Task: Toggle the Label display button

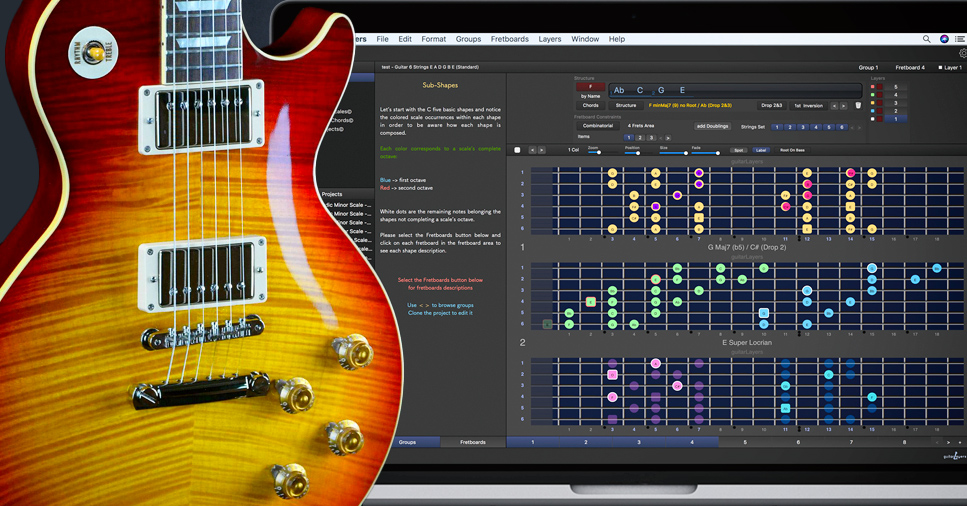Action: click(x=761, y=150)
